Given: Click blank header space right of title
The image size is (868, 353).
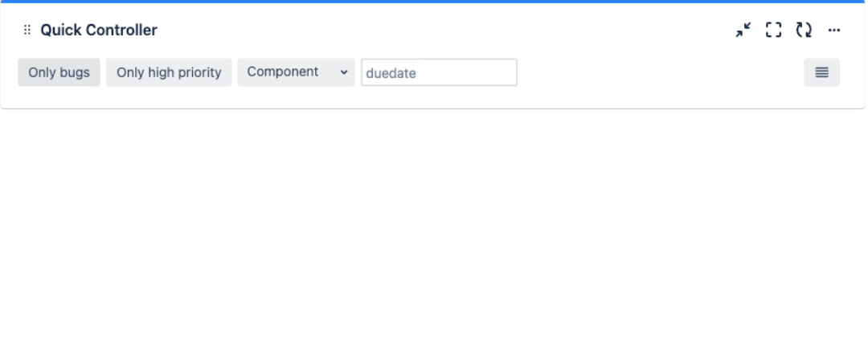Looking at the screenshot, I should 442,31.
